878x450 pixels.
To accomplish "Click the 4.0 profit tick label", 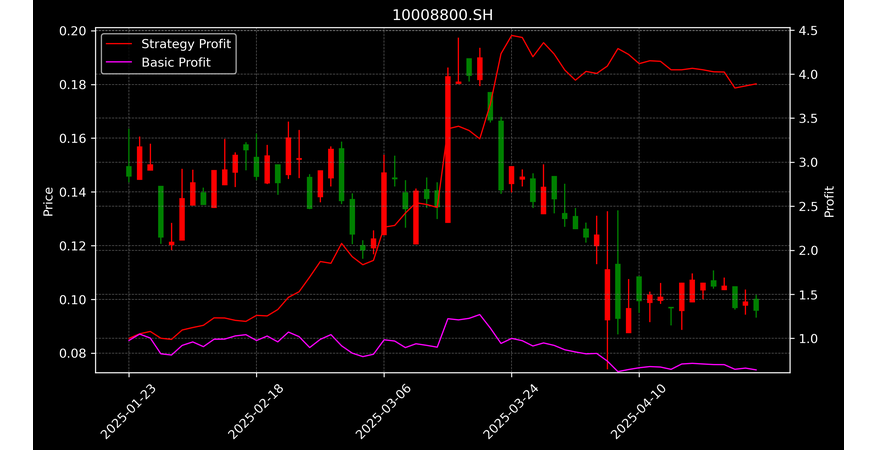I will tap(807, 74).
